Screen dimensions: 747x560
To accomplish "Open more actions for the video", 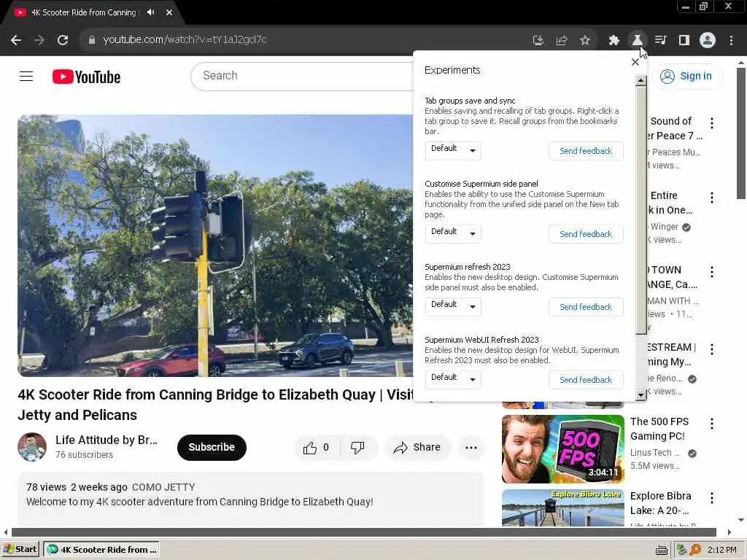I will (471, 448).
